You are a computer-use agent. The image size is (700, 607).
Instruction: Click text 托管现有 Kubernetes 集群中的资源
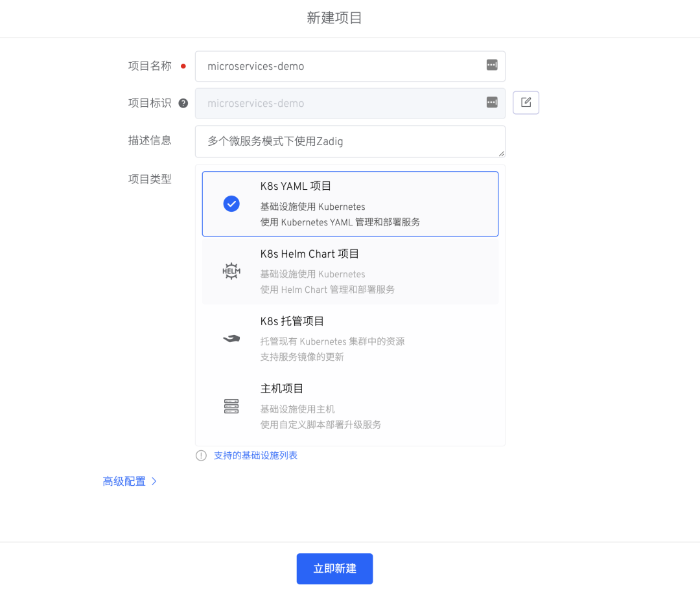[332, 341]
